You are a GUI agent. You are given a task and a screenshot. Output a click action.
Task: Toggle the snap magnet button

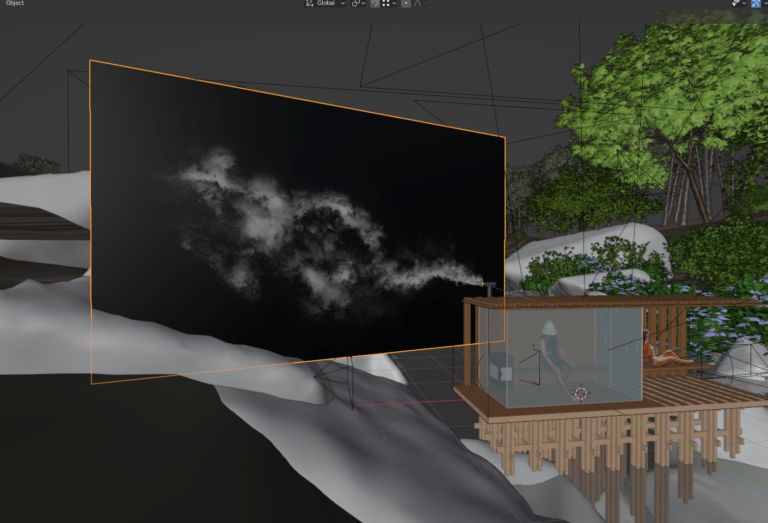[x=374, y=4]
